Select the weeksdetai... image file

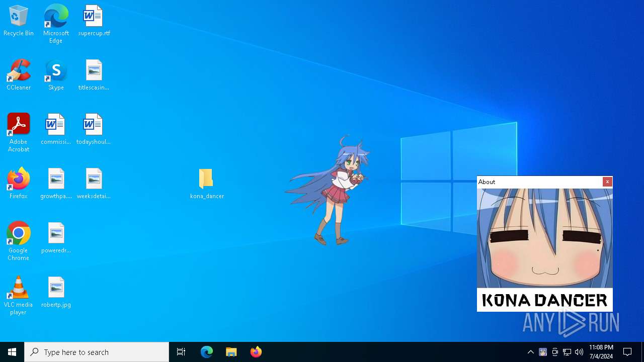94,184
